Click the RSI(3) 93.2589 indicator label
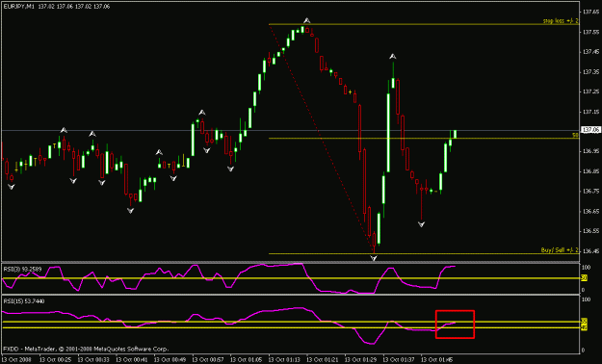 (23, 270)
